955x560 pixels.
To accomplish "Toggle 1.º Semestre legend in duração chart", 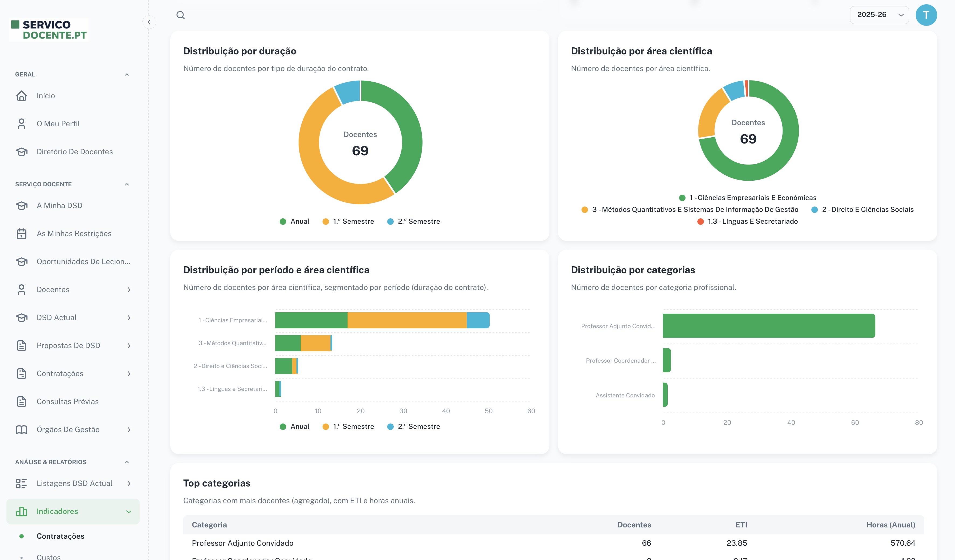I will tap(348, 222).
